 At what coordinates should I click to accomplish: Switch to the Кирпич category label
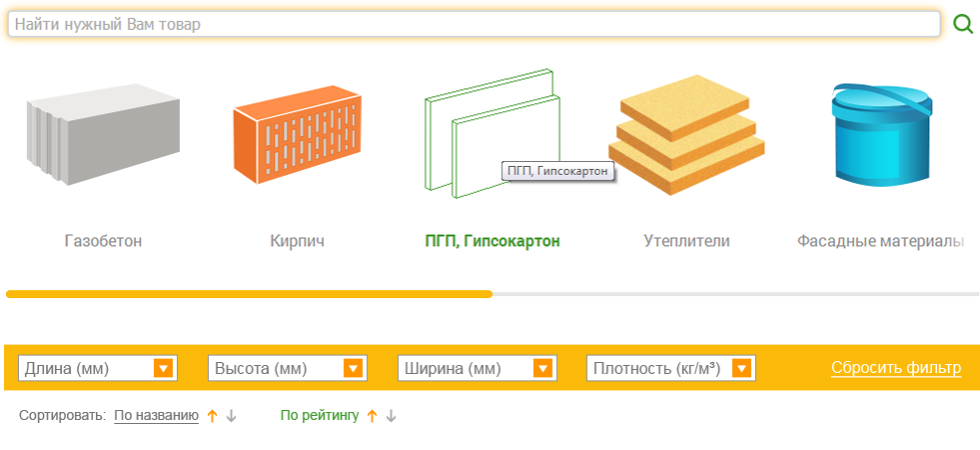[x=298, y=241]
